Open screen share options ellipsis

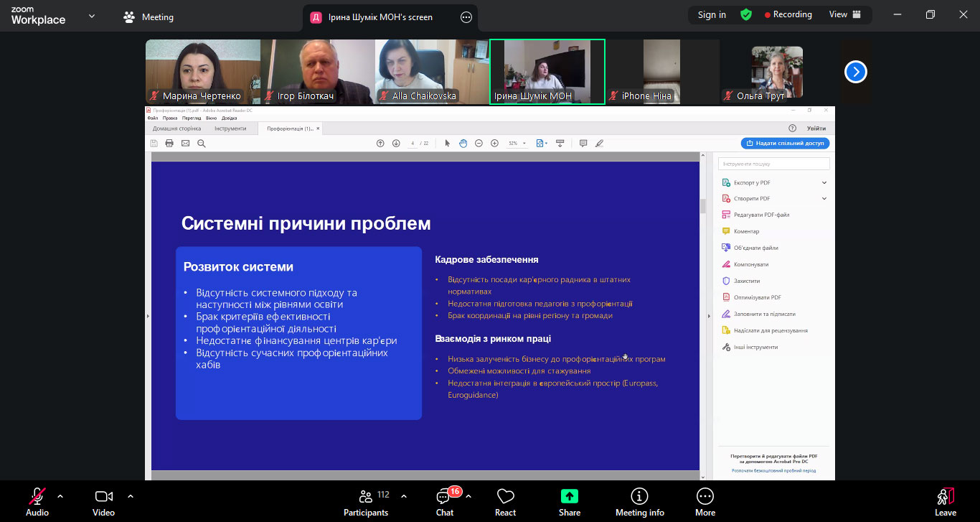pyautogui.click(x=466, y=17)
